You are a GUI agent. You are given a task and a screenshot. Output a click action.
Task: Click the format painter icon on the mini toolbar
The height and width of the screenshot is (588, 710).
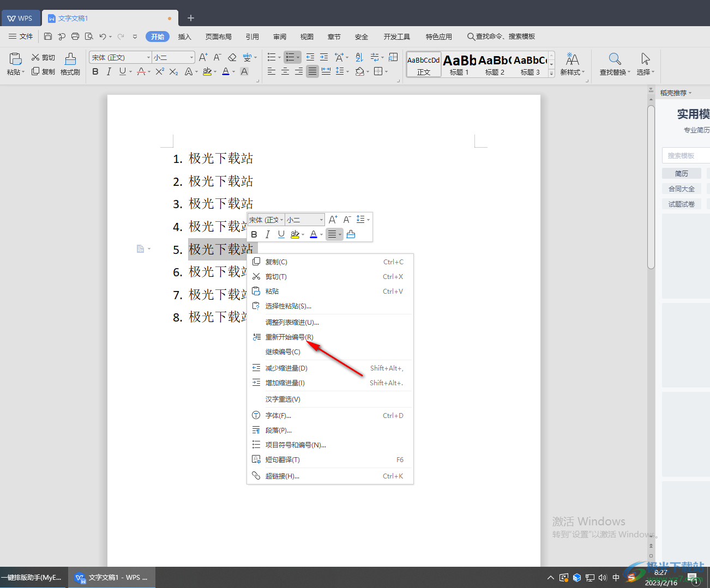point(351,234)
